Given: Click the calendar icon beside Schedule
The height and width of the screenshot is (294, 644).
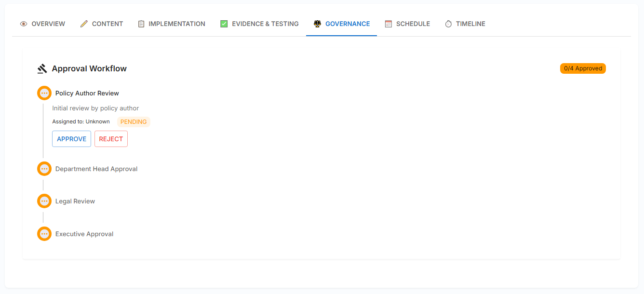Looking at the screenshot, I should 389,24.
